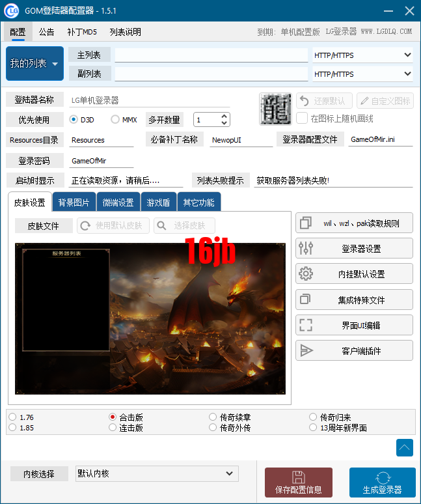Decrease 多开数量 with the down arrow
The width and height of the screenshot is (421, 504).
(224, 123)
